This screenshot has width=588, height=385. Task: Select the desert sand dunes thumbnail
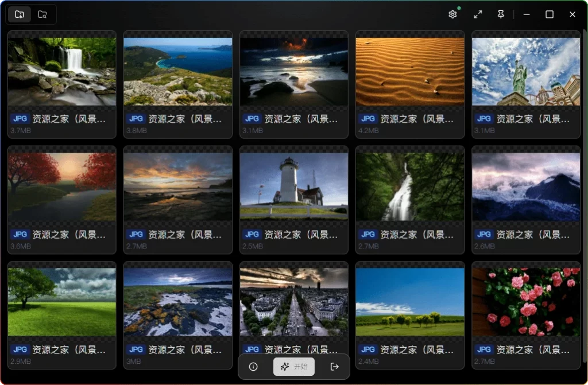[x=410, y=72]
